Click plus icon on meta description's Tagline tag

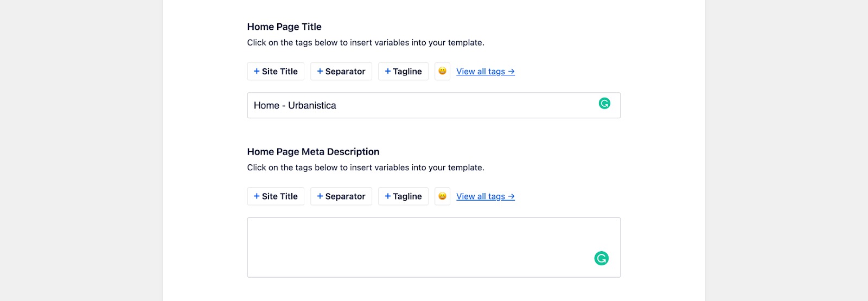[x=388, y=196]
